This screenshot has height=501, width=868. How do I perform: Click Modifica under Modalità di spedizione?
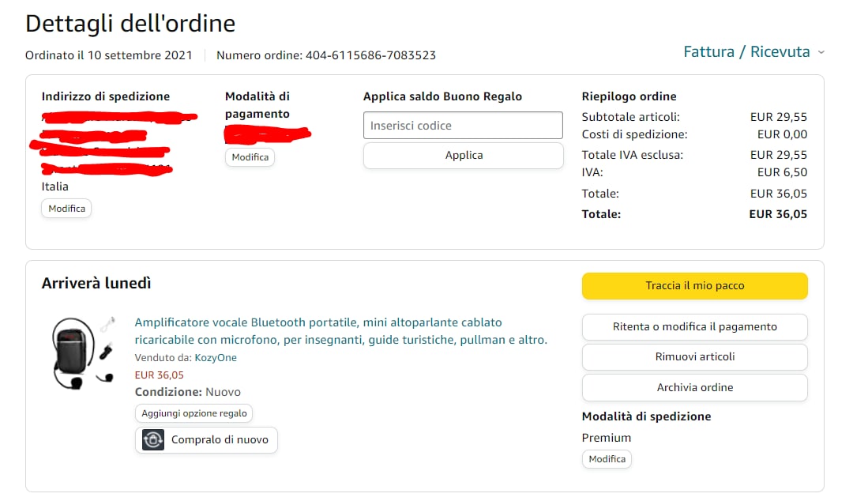click(x=607, y=459)
